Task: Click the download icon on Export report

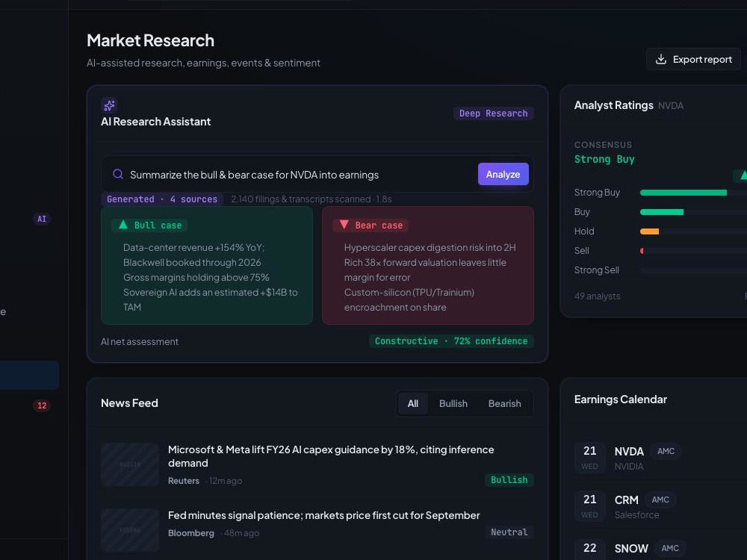Action: [x=661, y=59]
